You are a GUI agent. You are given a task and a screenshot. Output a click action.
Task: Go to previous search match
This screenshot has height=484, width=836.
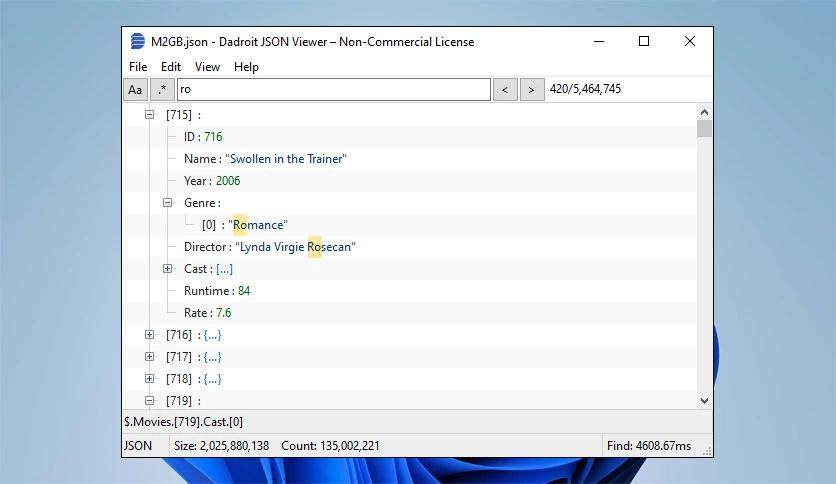[505, 90]
